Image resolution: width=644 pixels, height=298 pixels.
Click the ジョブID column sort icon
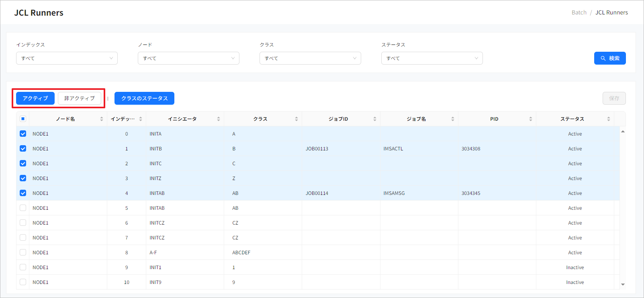375,119
